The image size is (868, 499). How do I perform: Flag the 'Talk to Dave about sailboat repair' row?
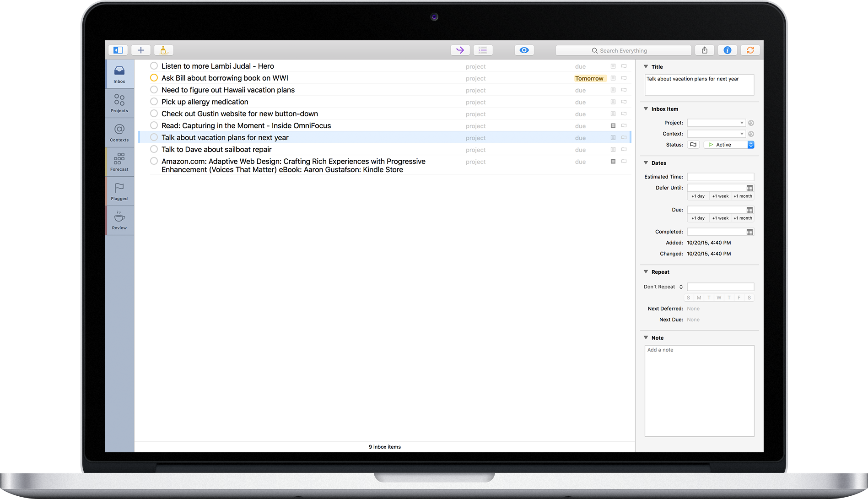(624, 149)
